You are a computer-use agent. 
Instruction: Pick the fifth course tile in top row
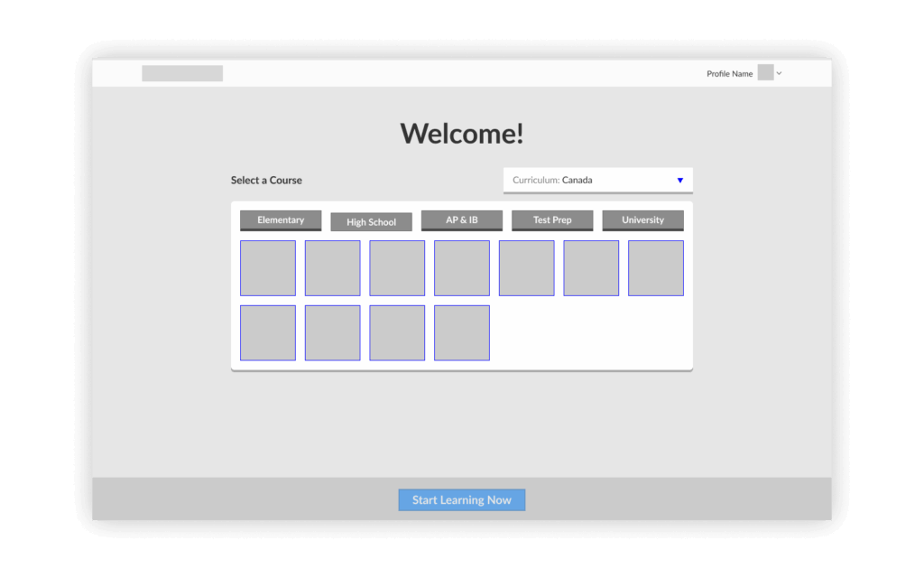coord(527,268)
